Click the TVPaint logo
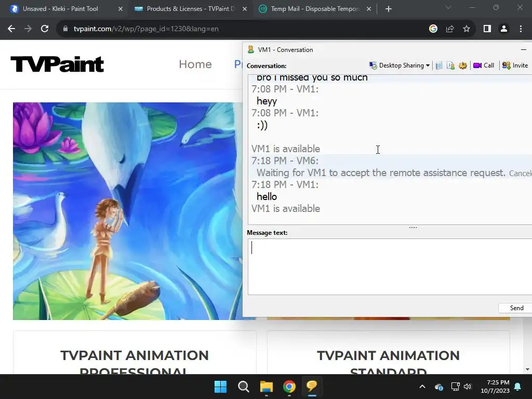Screen dimensions: 532x399 point(57,64)
